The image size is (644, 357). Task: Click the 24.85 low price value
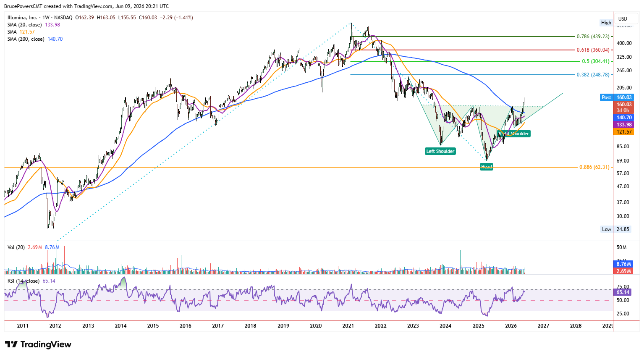point(623,229)
